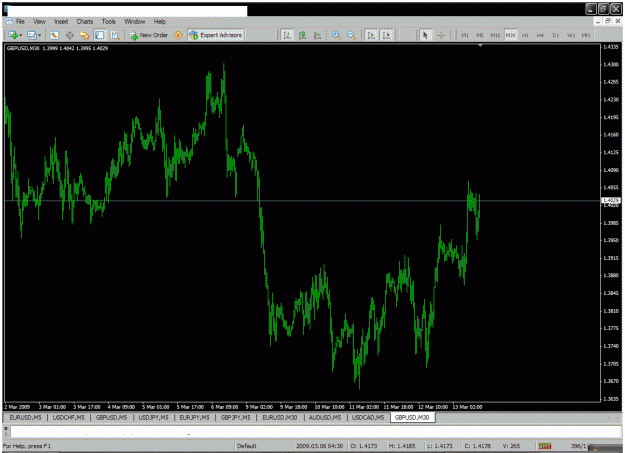Switch to the AUDUSD,M5 chart tab
This screenshot has width=625, height=453.
[x=324, y=417]
